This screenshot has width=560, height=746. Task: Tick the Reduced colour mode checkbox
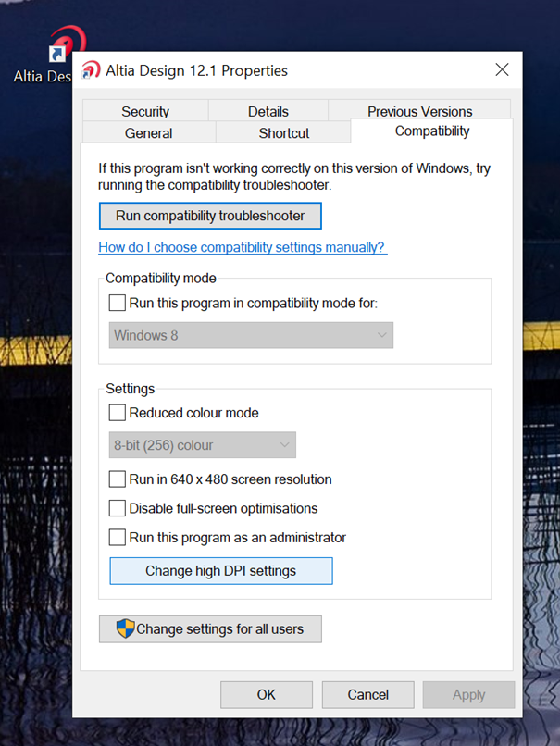[117, 413]
